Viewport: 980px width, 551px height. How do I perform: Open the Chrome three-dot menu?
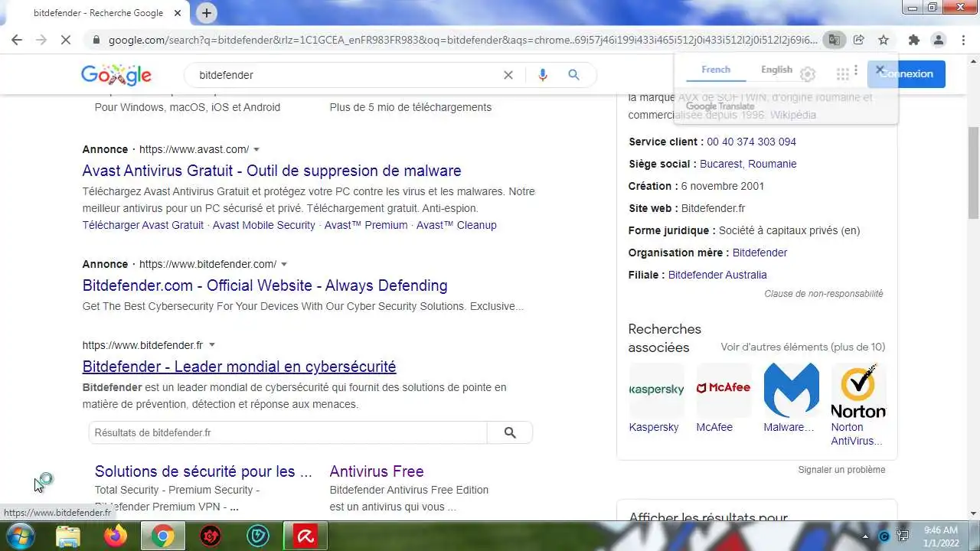click(963, 40)
